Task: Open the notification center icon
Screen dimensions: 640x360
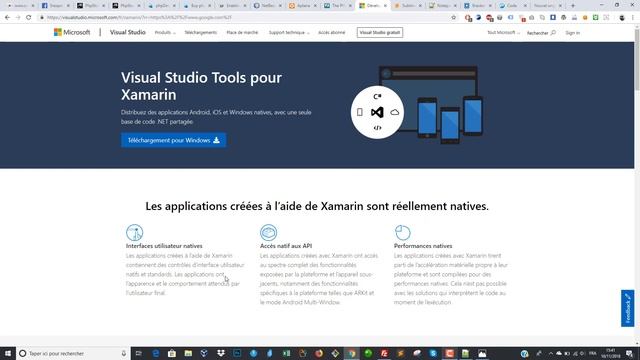Action: tap(629, 353)
